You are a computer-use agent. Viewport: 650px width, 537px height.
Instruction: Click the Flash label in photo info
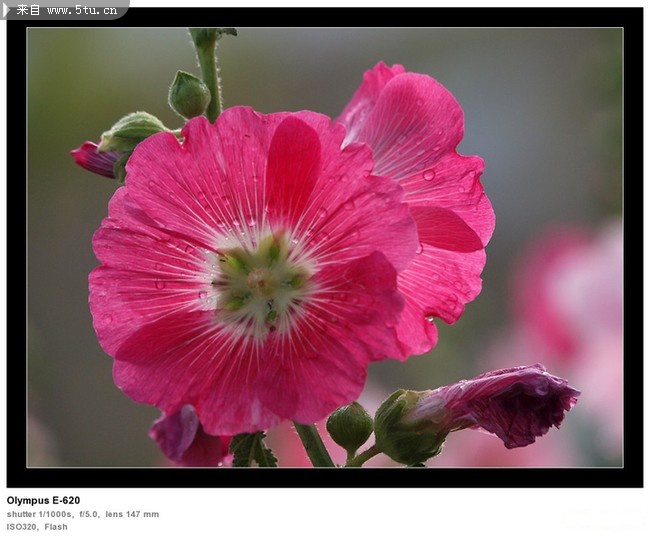pos(56,526)
